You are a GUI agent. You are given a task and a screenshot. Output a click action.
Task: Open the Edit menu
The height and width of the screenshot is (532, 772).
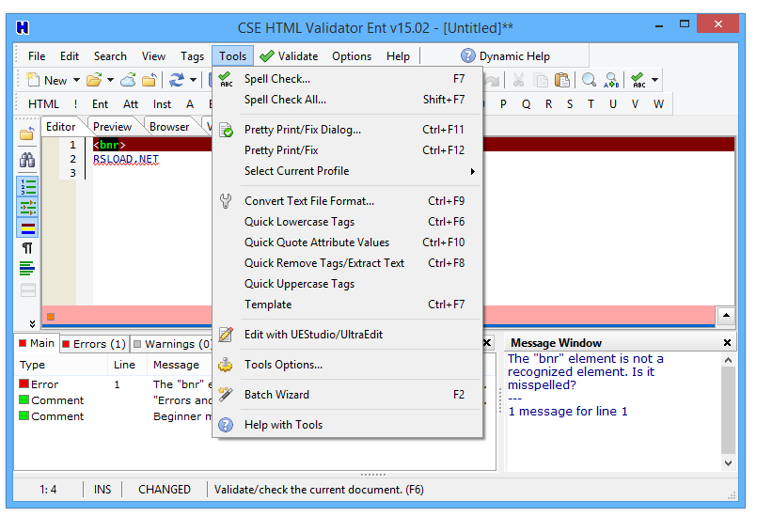tap(70, 56)
